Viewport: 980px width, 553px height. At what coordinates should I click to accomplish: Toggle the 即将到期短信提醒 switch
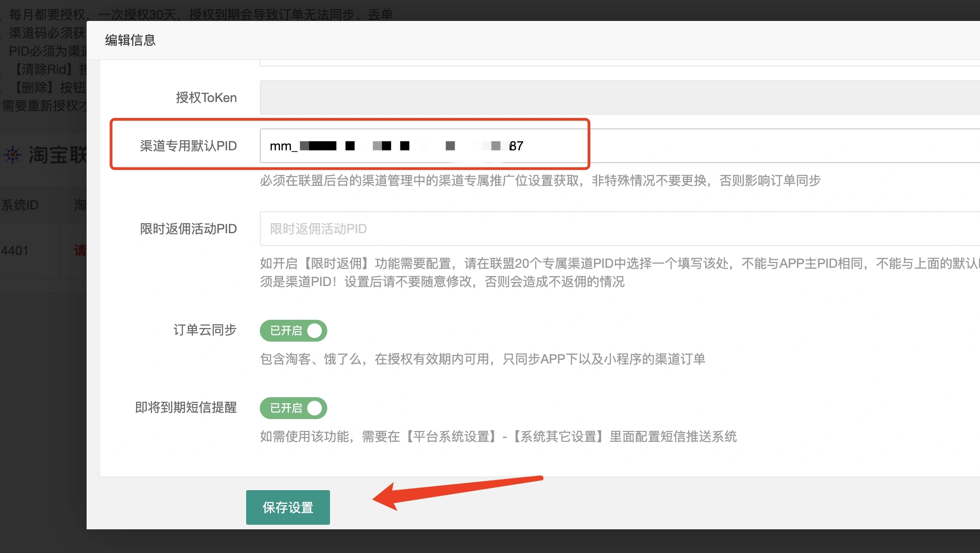pyautogui.click(x=294, y=408)
